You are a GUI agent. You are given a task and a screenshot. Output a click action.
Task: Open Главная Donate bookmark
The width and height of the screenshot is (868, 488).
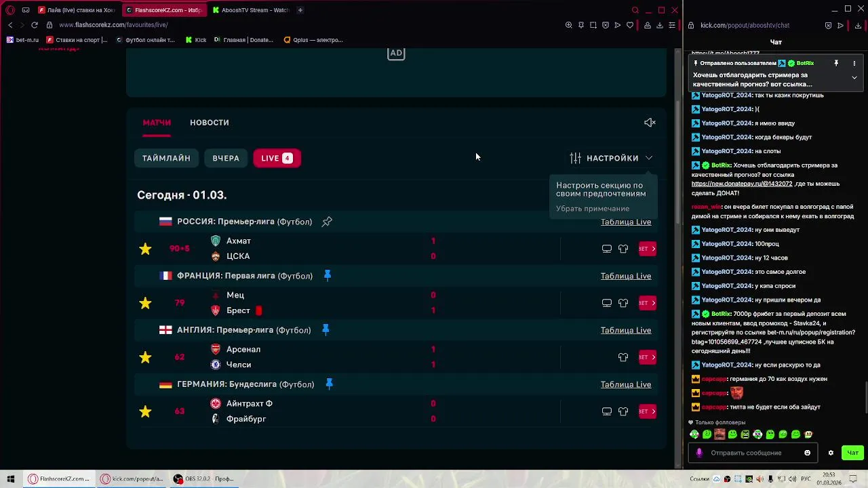tap(243, 40)
